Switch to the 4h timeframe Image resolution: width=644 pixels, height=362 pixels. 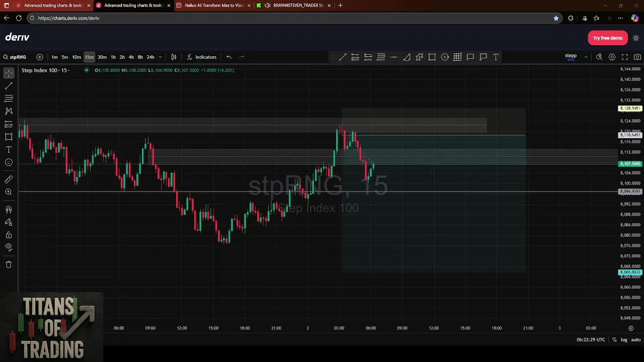click(131, 57)
